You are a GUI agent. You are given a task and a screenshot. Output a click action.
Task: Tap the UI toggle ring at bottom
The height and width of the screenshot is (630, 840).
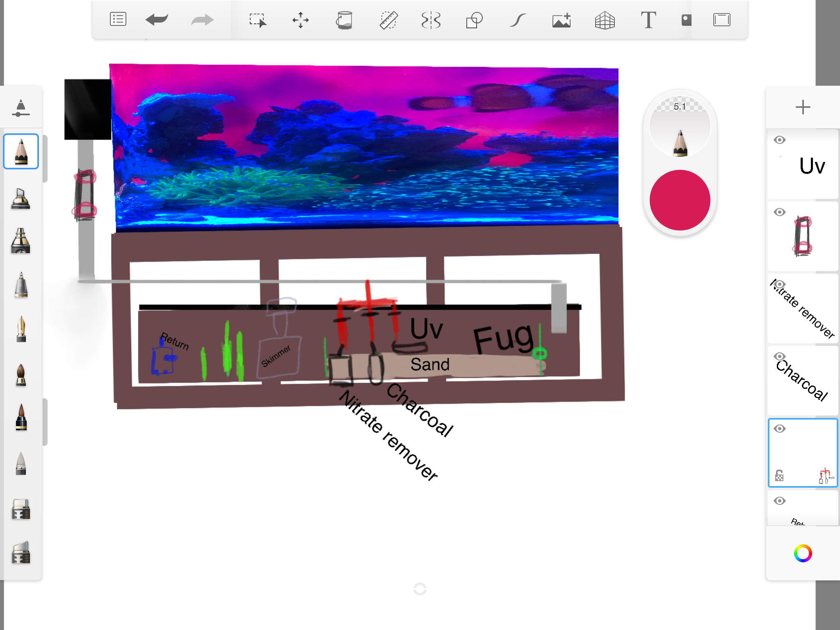click(420, 589)
